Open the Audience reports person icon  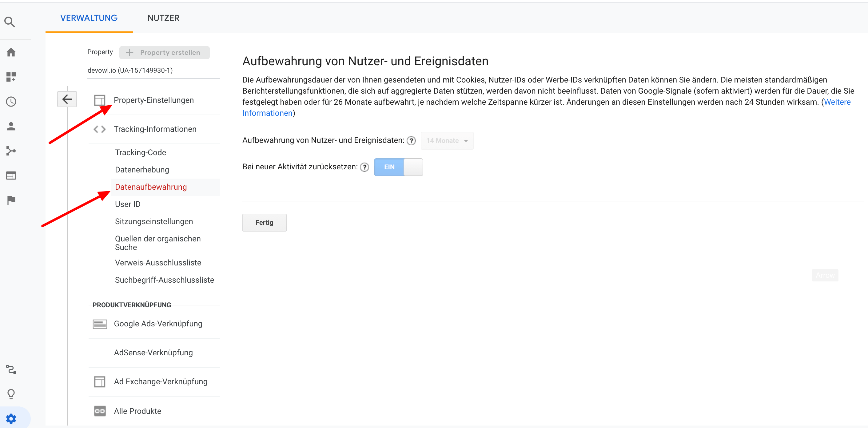tap(11, 127)
